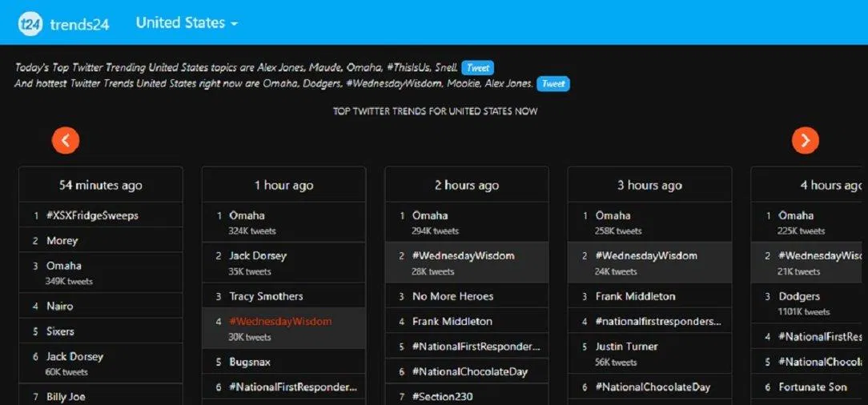Image resolution: width=868 pixels, height=405 pixels.
Task: Open #WednesdayWisdom trend with 24K tweets
Action: point(646,255)
